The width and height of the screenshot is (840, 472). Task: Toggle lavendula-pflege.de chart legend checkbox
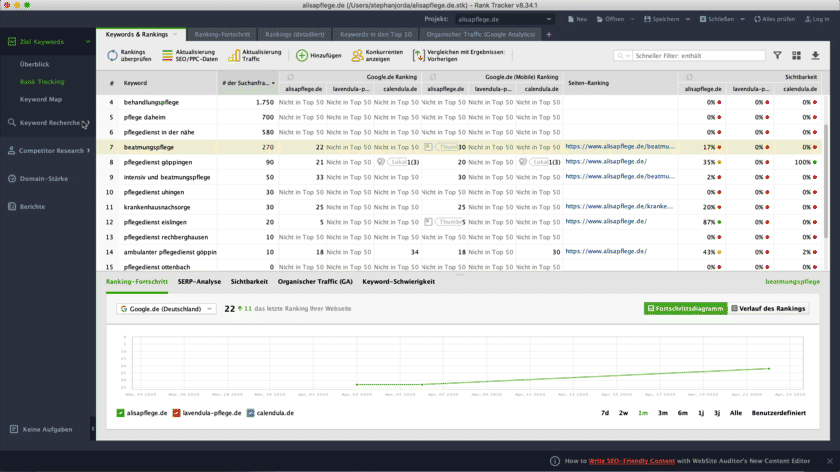176,413
